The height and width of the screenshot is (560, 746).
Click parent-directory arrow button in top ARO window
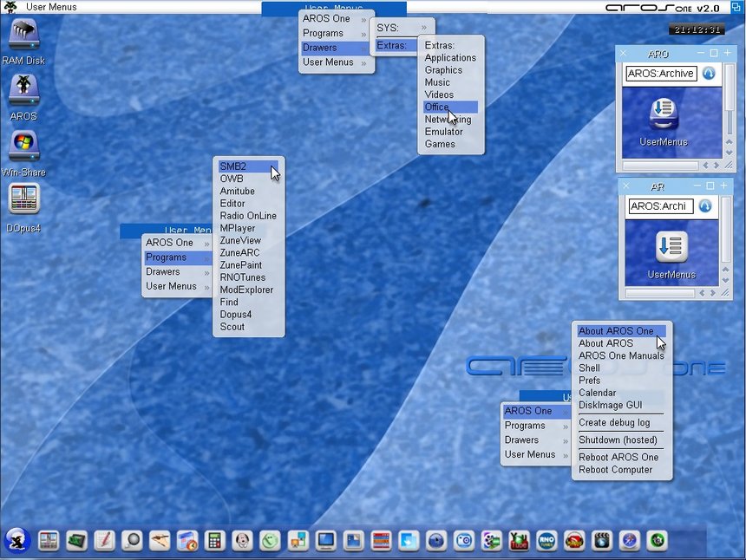(709, 74)
